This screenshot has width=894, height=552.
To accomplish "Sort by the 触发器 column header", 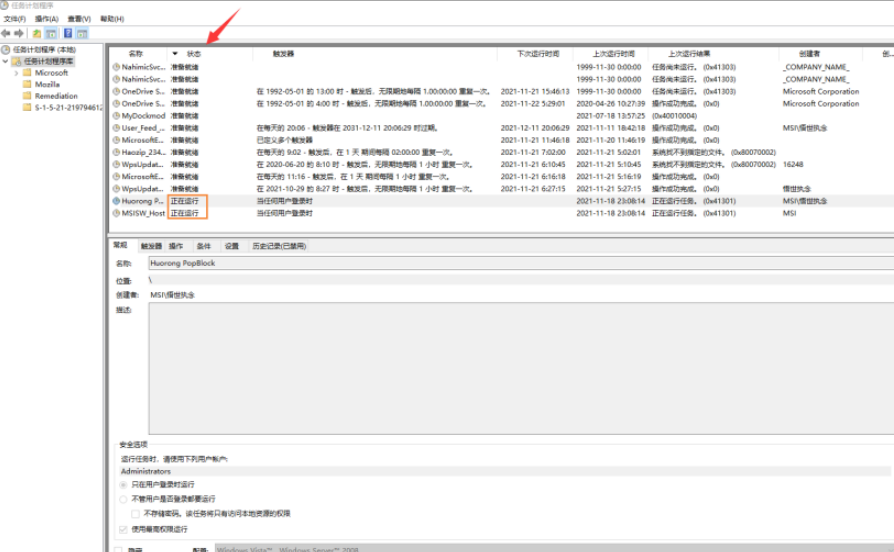I will tap(283, 54).
